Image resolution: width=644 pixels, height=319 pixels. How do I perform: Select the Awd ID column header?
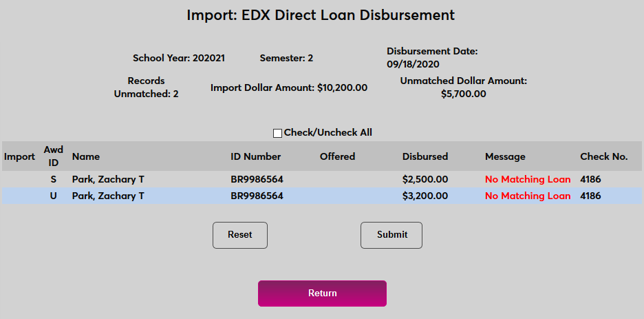click(53, 156)
